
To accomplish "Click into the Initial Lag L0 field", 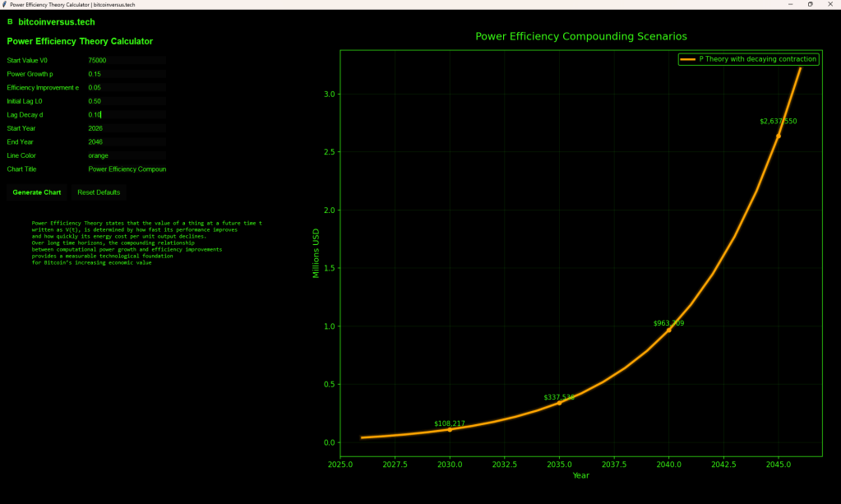I will [x=127, y=101].
